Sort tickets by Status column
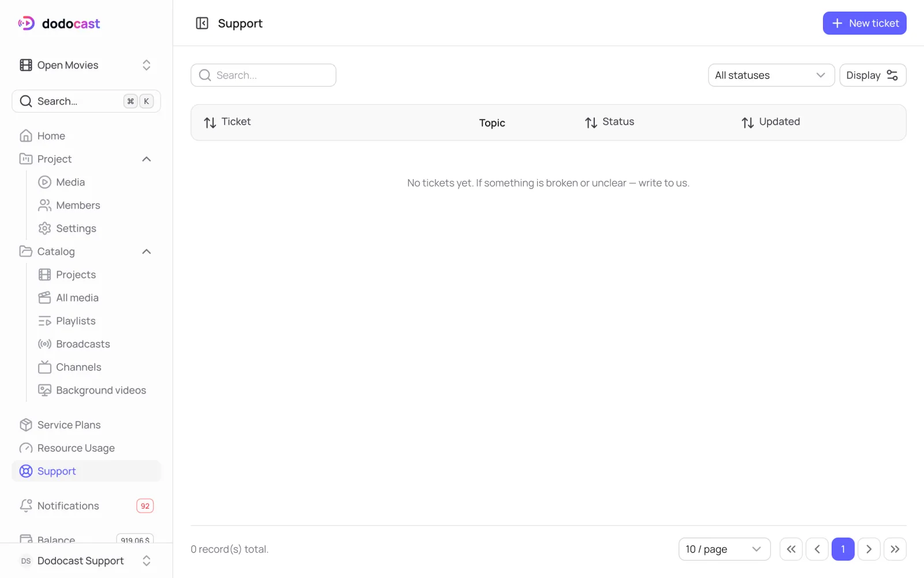Image resolution: width=924 pixels, height=578 pixels. (609, 122)
